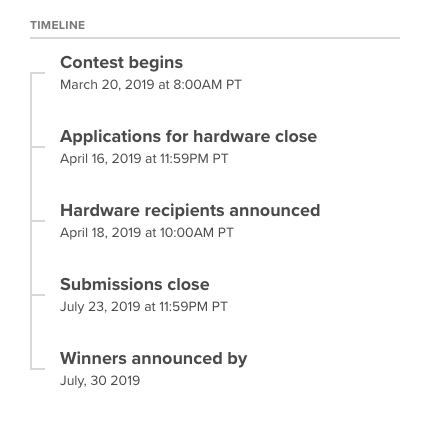Image resolution: width=437 pixels, height=430 pixels.
Task: Click the tick mark beside Submissions close
Action: click(x=38, y=295)
